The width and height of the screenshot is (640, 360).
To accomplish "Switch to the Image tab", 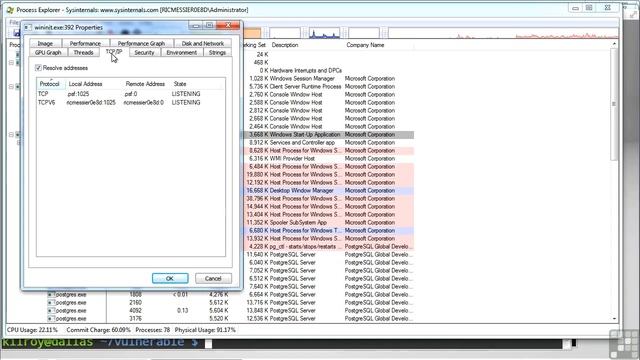I will (45, 43).
